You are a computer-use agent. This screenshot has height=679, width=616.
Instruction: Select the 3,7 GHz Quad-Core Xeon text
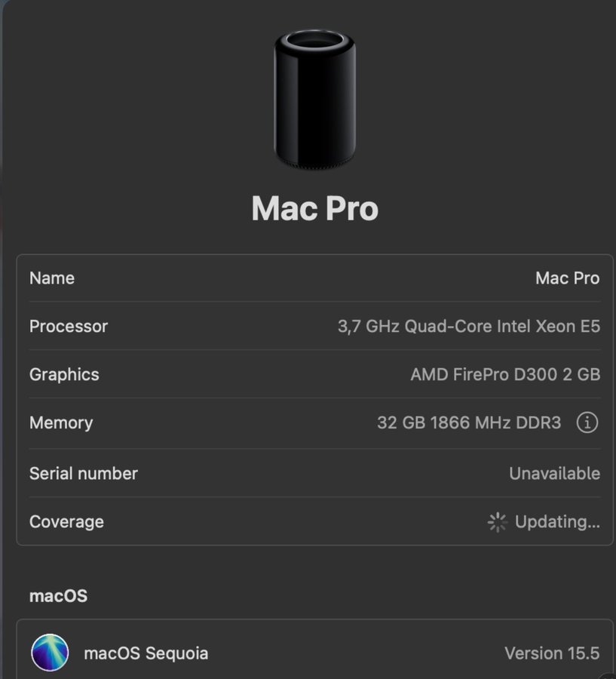coord(468,327)
